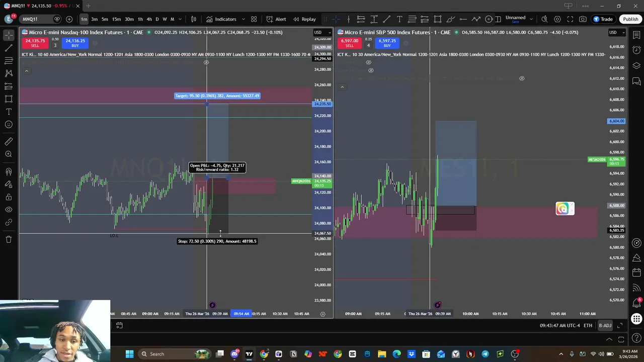Open time zone menu 09:43:47 AM UTC-4
Image resolution: width=644 pixels, height=362 pixels.
[559, 325]
